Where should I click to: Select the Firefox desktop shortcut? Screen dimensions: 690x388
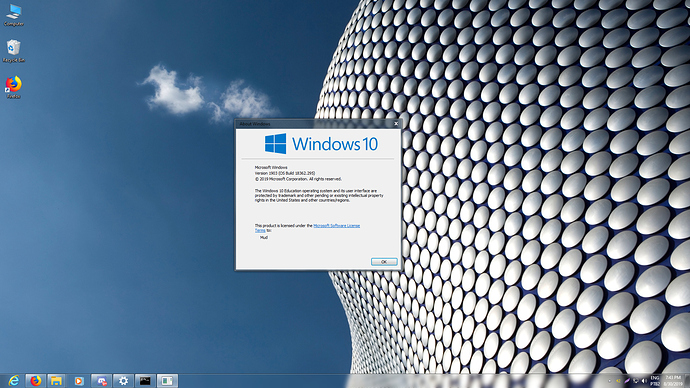(x=14, y=87)
